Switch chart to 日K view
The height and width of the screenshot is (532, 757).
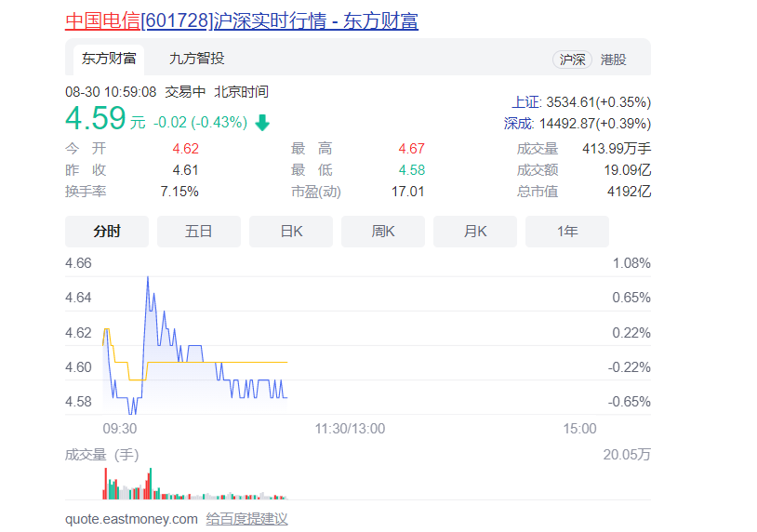(291, 232)
